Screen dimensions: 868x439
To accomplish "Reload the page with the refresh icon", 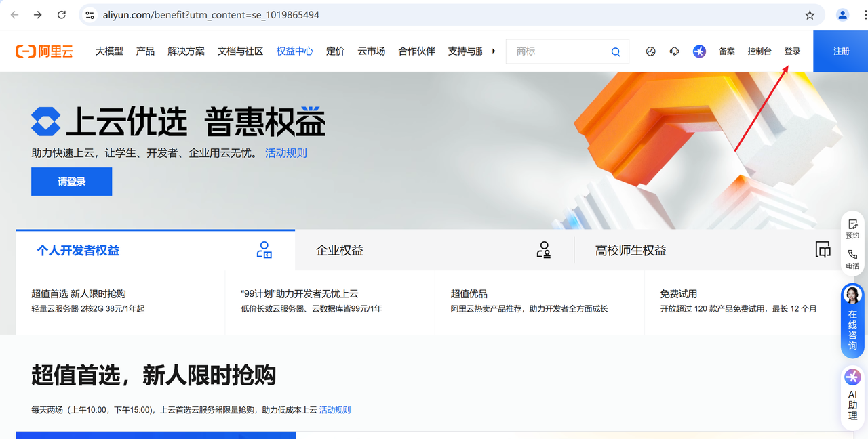I will click(62, 15).
